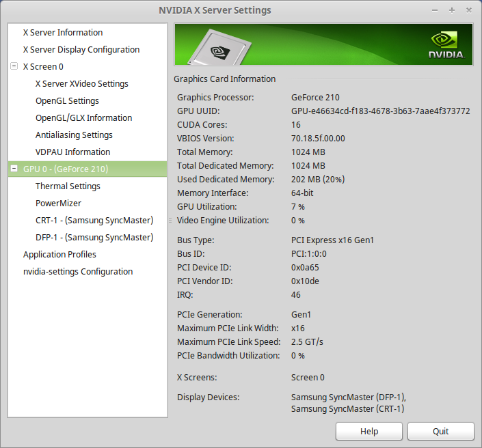
Task: Select X Server Display Configuration
Action: pos(81,50)
